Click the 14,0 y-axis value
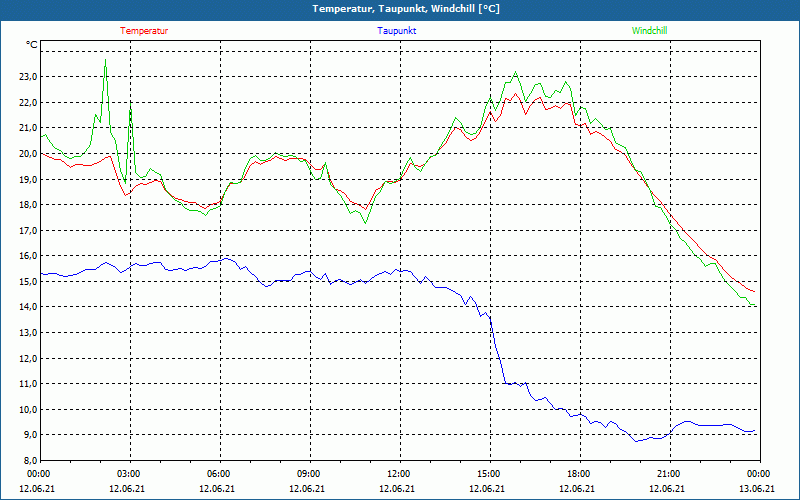 click(x=28, y=307)
